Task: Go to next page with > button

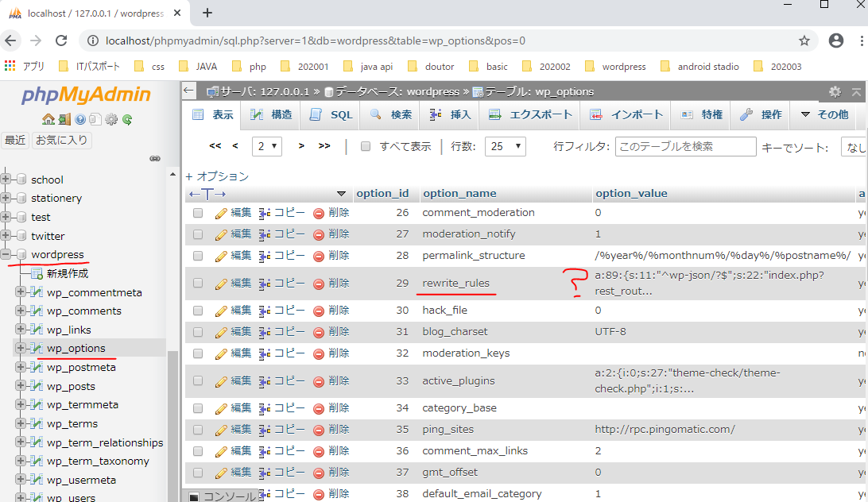Action: (x=301, y=145)
